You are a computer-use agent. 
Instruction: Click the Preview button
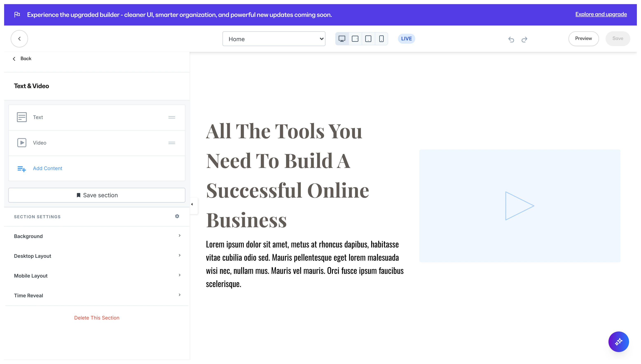point(583,38)
